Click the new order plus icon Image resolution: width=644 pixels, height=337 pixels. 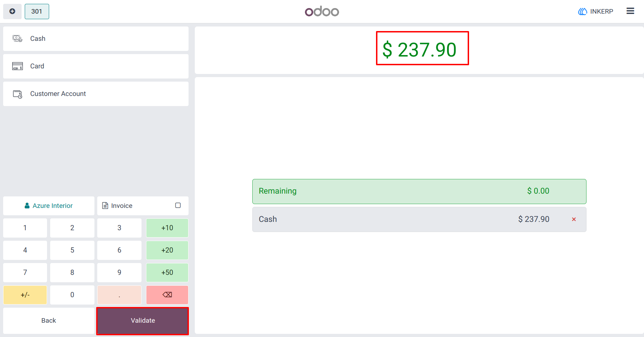click(x=12, y=12)
